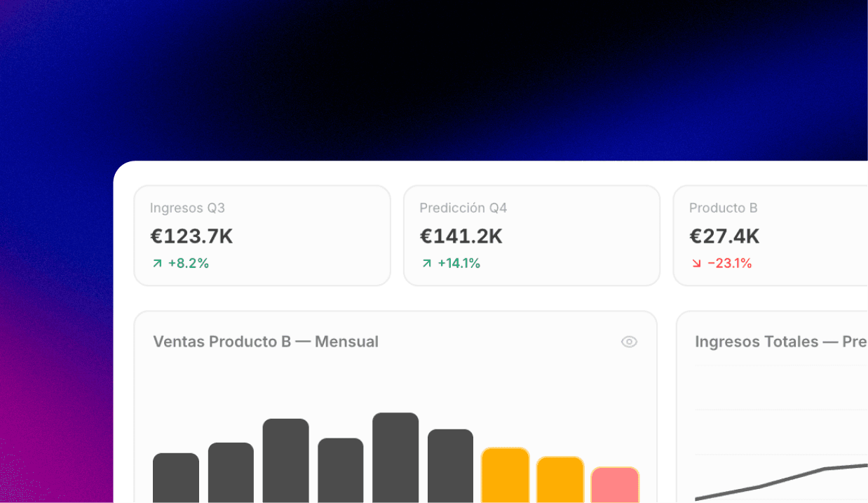Select the tallest dark bar in the chart
Image resolution: width=868 pixels, height=503 pixels.
395,458
